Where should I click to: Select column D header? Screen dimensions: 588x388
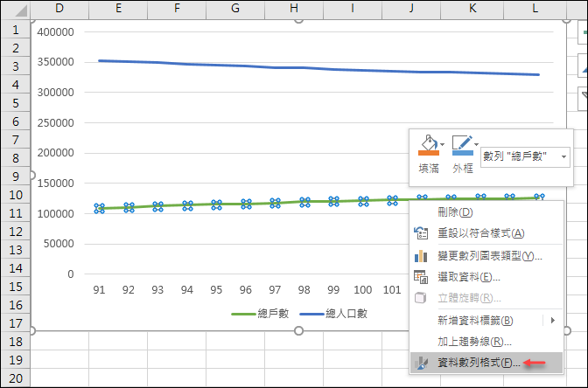point(59,9)
